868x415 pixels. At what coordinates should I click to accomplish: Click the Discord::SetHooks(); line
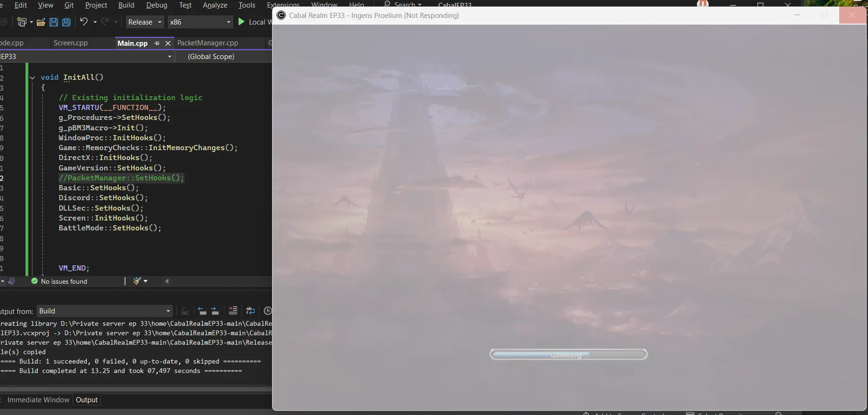tap(103, 198)
